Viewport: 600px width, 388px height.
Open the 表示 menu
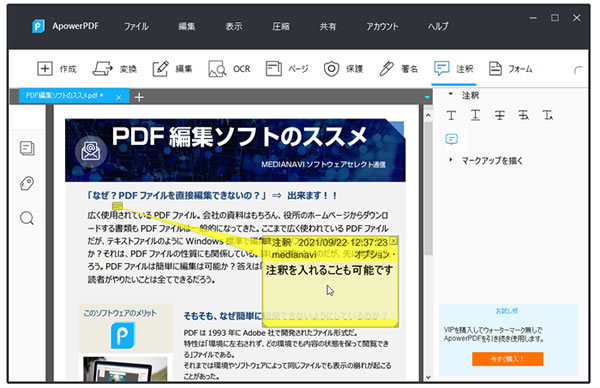233,26
